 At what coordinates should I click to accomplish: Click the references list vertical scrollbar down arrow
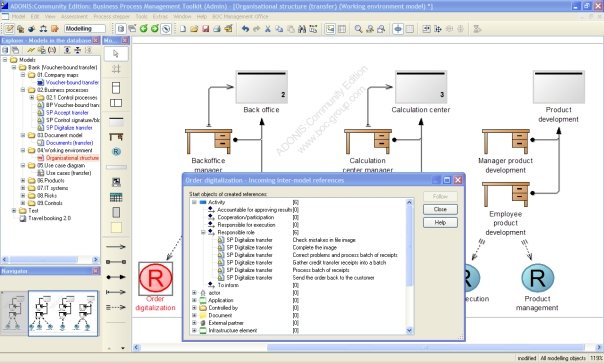coord(409,330)
